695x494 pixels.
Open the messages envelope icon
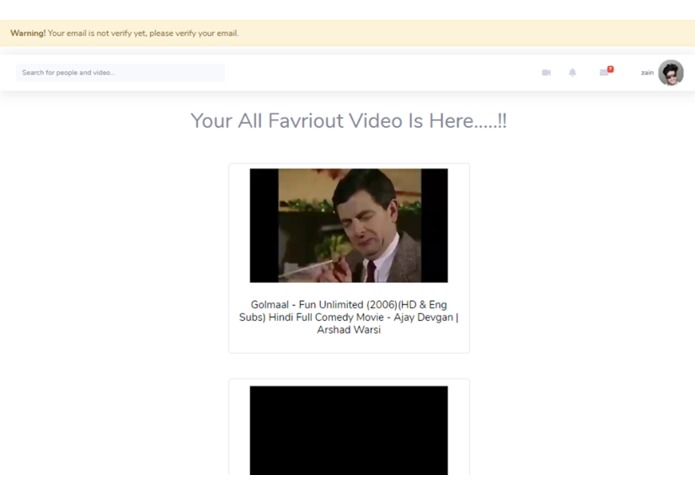[605, 71]
